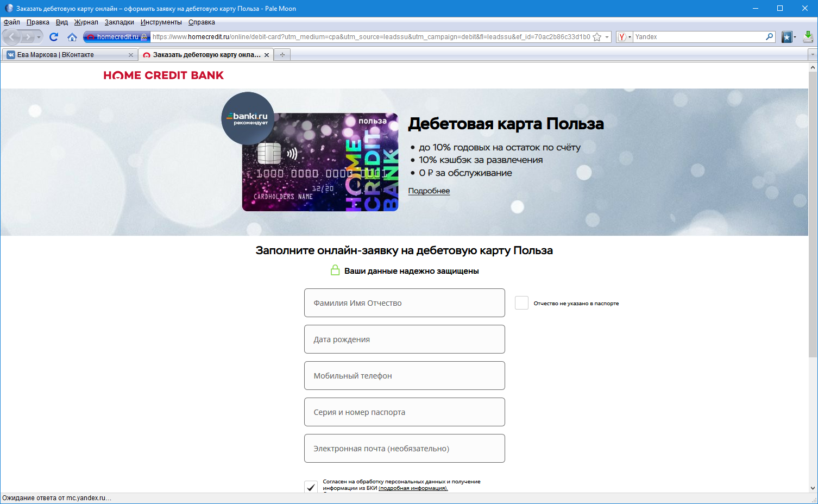Open the Справка menu
Viewport: 818px width, 504px height.
click(202, 22)
